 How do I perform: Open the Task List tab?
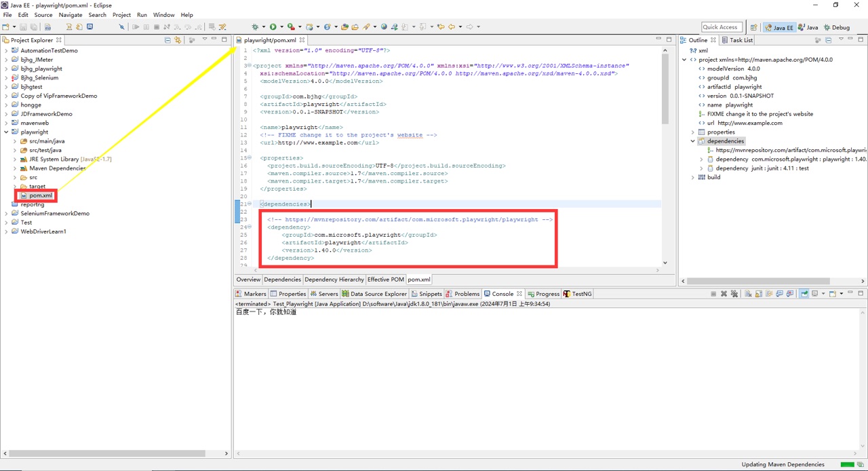point(736,40)
